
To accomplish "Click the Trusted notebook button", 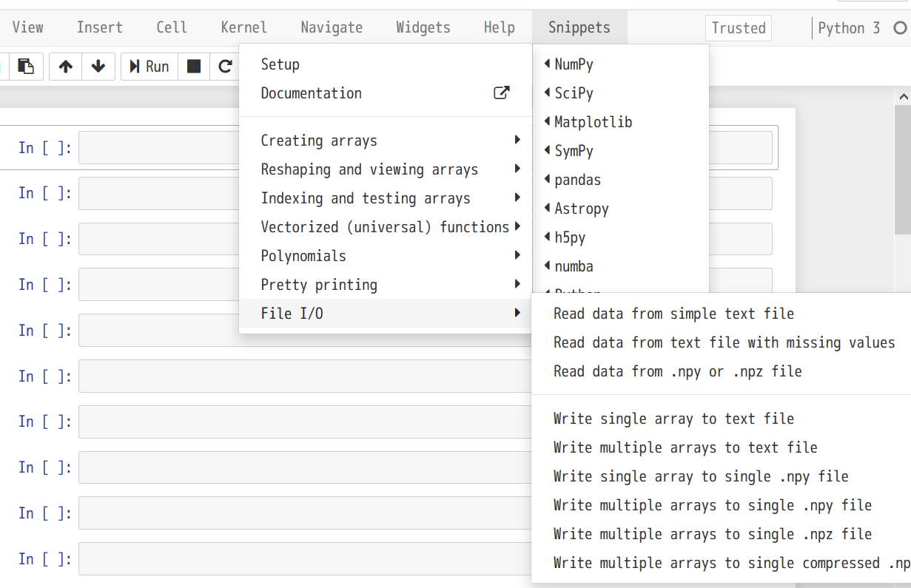I will point(738,28).
